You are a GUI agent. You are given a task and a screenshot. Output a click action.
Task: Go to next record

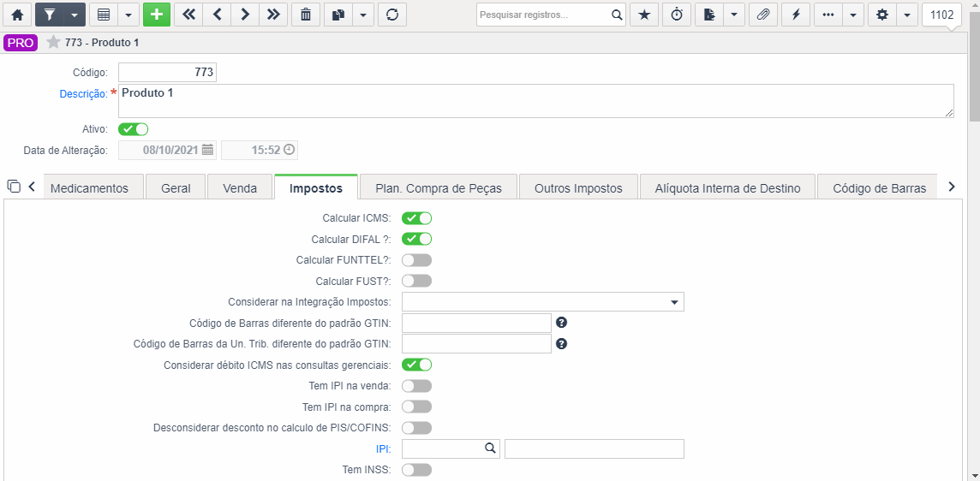click(x=245, y=15)
